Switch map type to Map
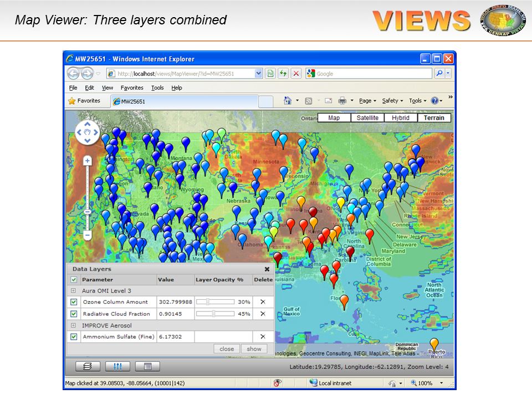 point(334,117)
